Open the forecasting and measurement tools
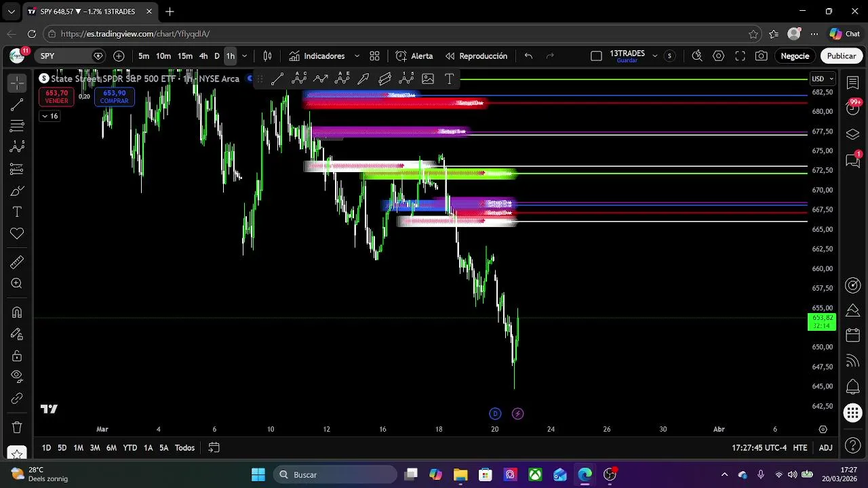 tap(17, 169)
